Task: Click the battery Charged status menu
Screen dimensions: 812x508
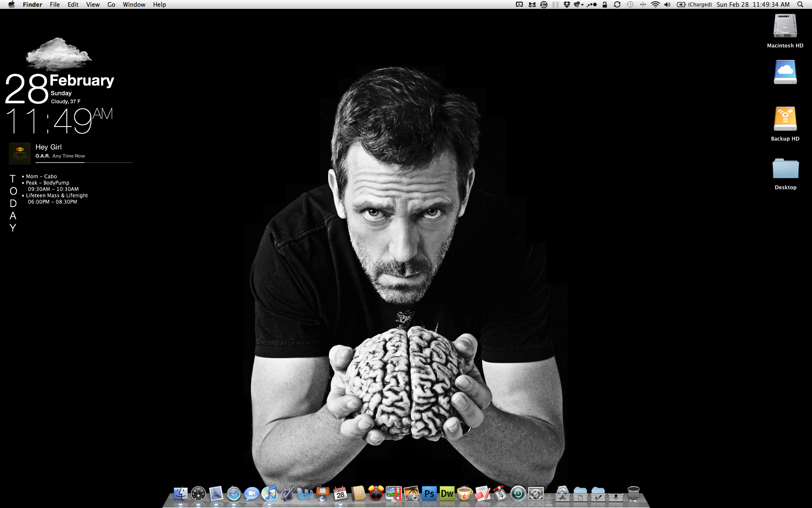Action: tap(694, 5)
